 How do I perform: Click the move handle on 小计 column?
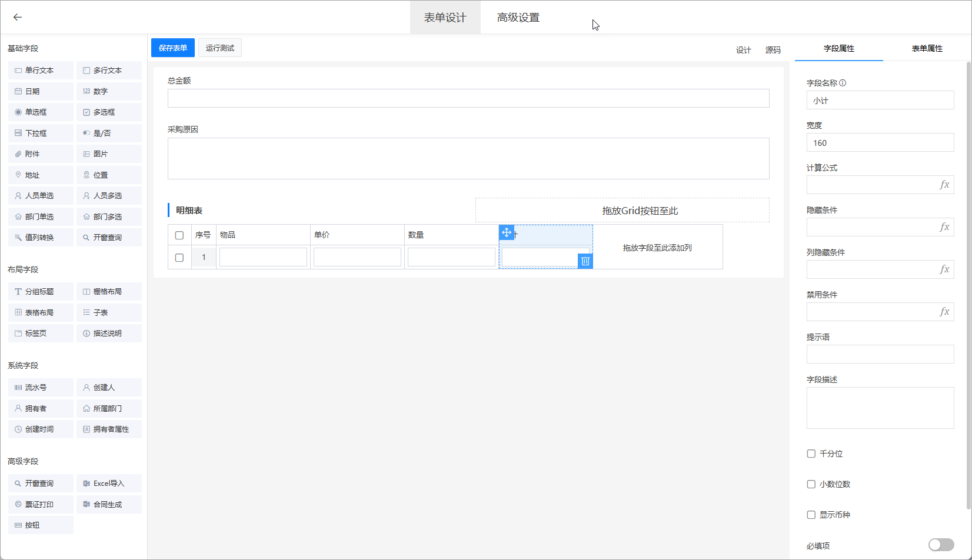pos(506,232)
